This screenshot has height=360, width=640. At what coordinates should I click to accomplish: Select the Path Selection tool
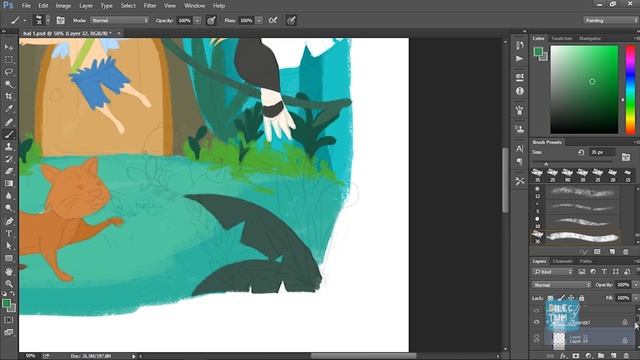point(9,246)
